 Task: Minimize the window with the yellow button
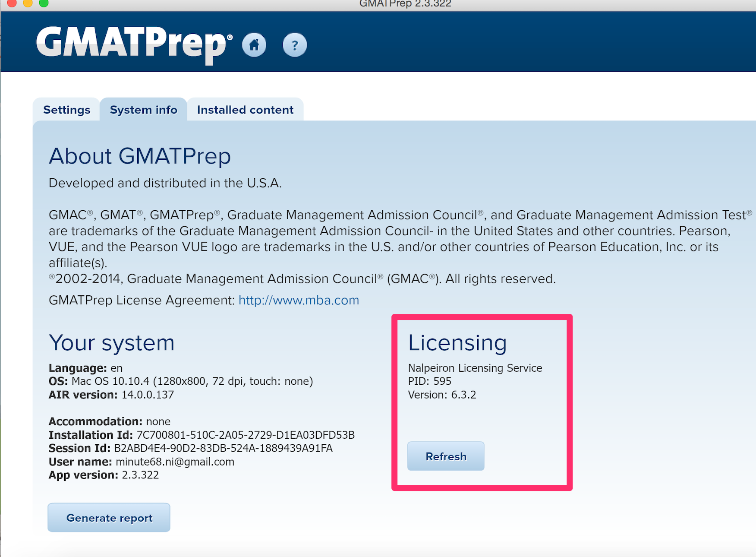[28, 3]
